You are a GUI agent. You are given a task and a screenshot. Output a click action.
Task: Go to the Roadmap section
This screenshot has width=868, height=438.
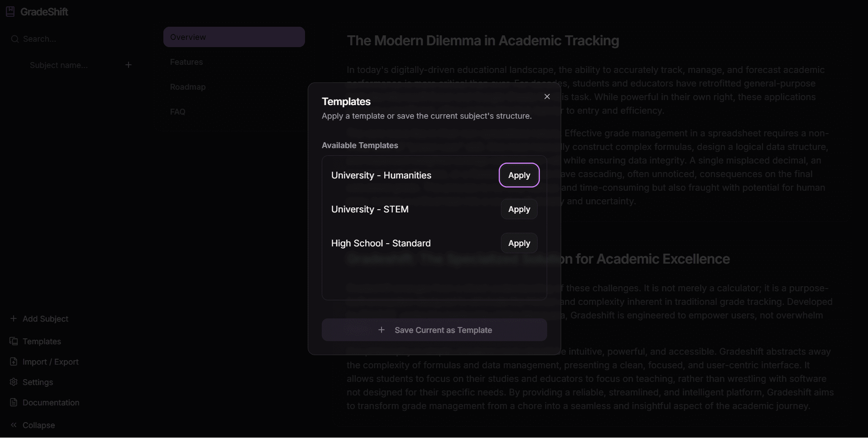(188, 87)
